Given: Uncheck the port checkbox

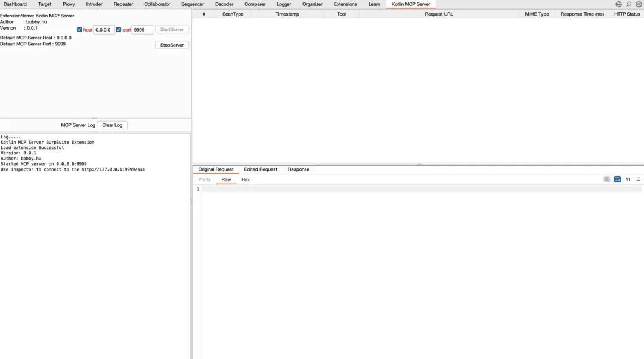Looking at the screenshot, I should 119,30.
